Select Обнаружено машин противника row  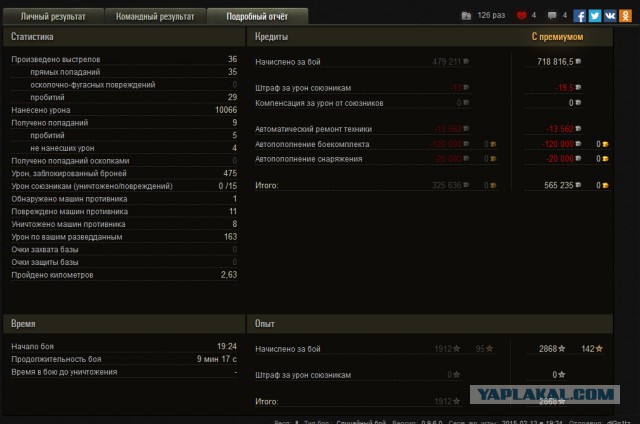(x=124, y=198)
